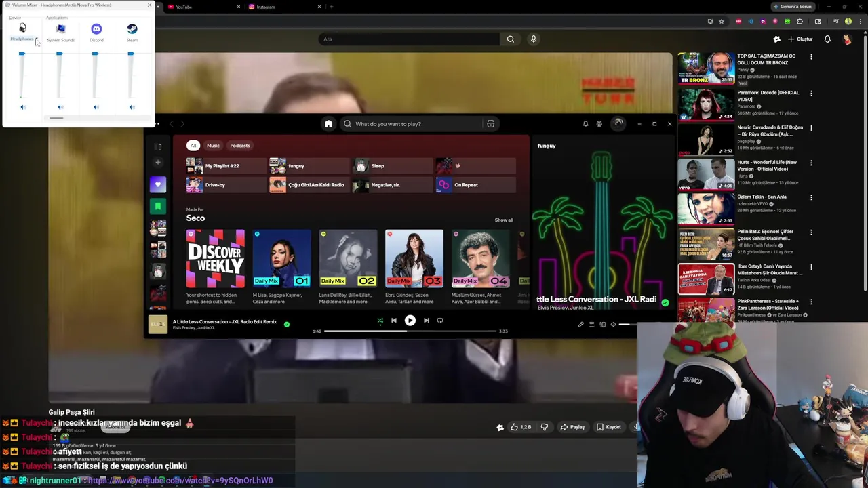Click YouTube search magnifier button
This screenshot has width=868, height=488.
[x=511, y=39]
